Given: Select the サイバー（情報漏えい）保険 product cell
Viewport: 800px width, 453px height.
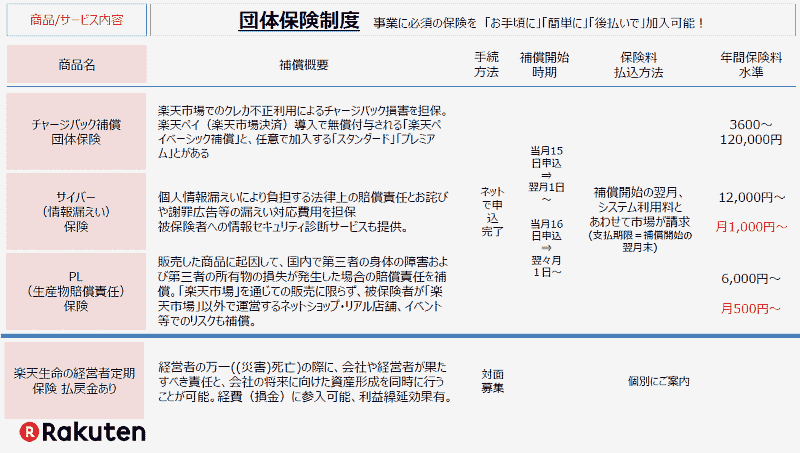Looking at the screenshot, I should coord(76,212).
